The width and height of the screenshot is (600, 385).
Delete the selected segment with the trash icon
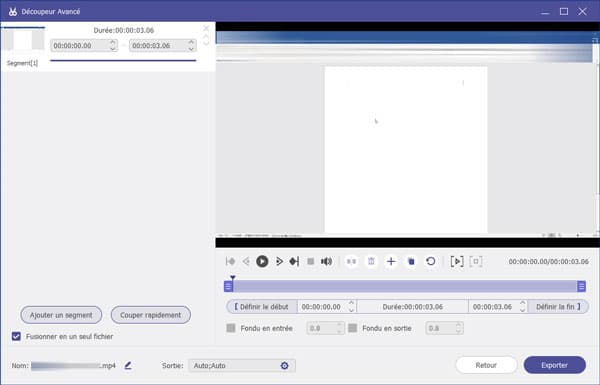click(371, 261)
